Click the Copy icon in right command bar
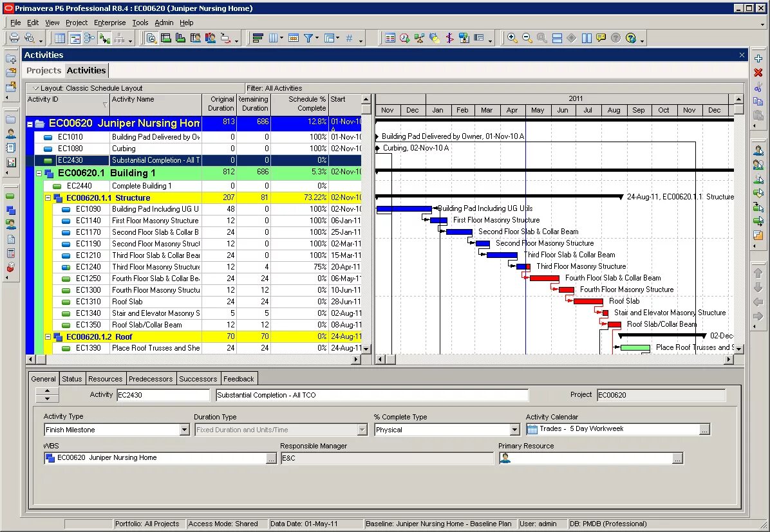 pos(758,102)
